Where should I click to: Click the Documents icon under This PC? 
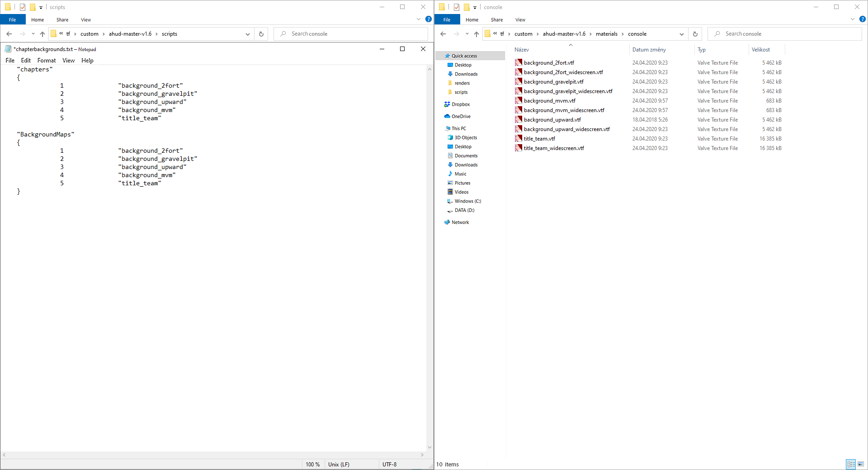tap(450, 156)
